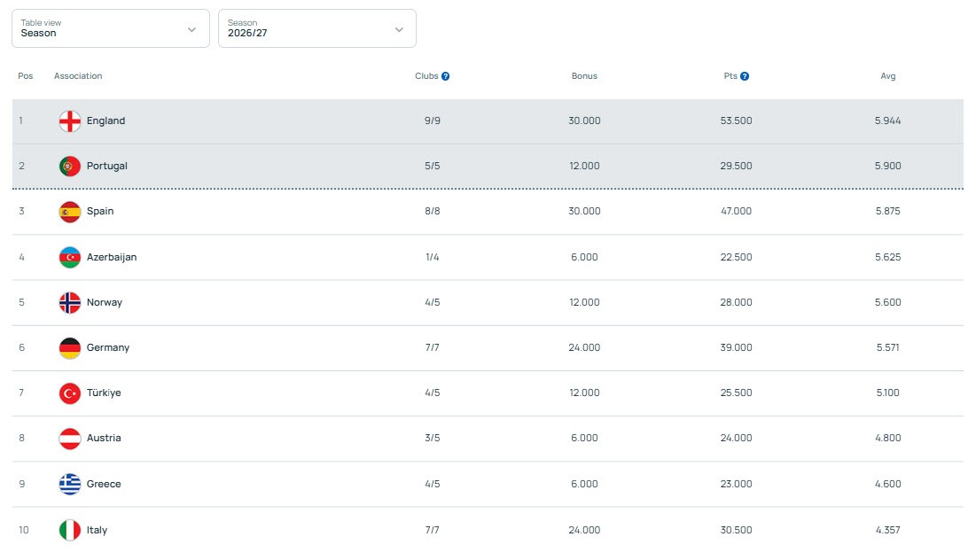Image resolution: width=976 pixels, height=560 pixels.
Task: Click the Azerbaijan flag icon
Action: (70, 257)
